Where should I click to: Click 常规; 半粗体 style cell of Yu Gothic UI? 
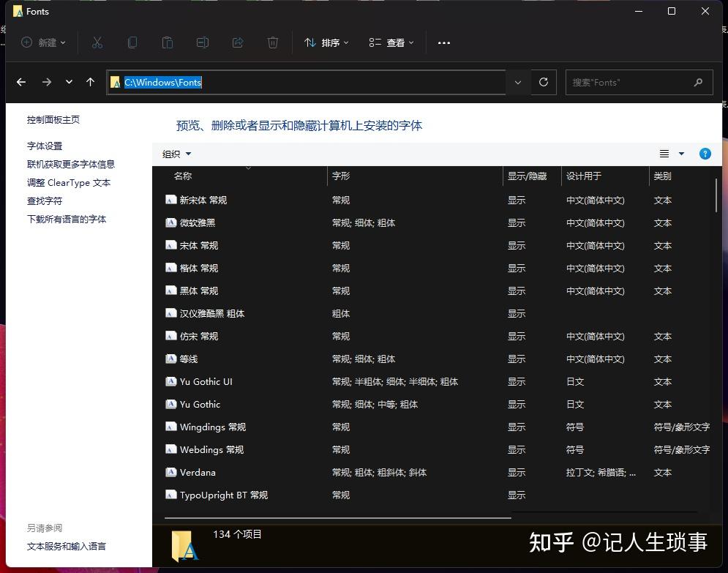[394, 381]
